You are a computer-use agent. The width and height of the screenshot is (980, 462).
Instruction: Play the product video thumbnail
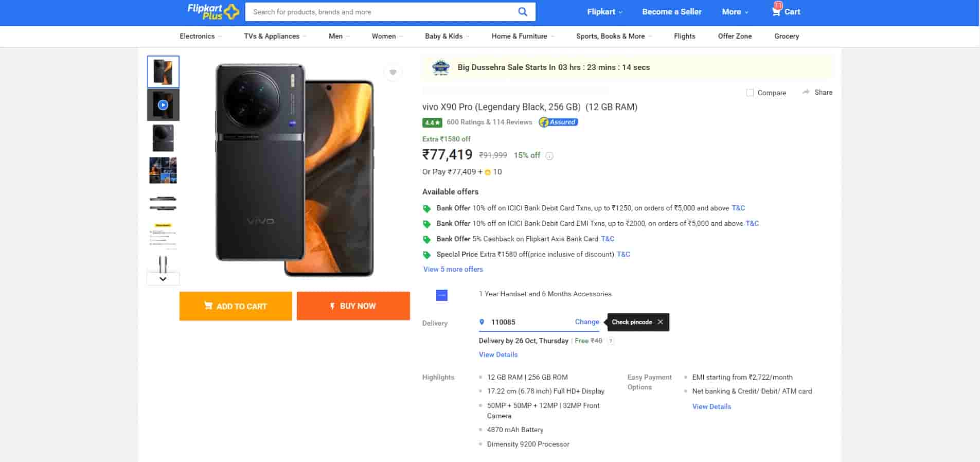[x=163, y=105]
